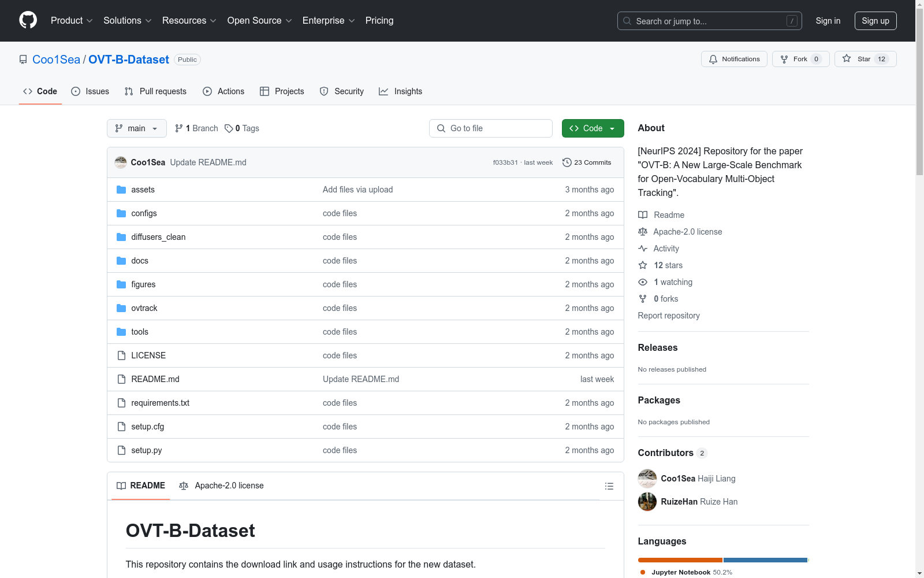924x578 pixels.
Task: Open the docs folder icon
Action: click(x=121, y=261)
